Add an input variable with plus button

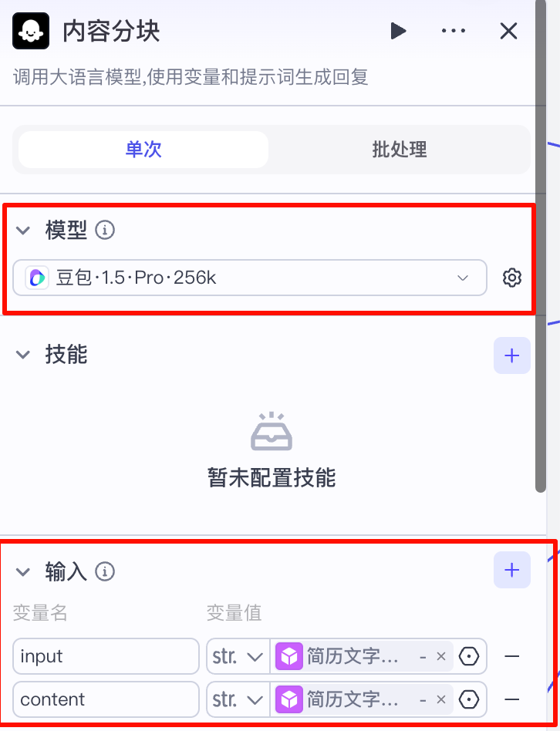point(512,570)
